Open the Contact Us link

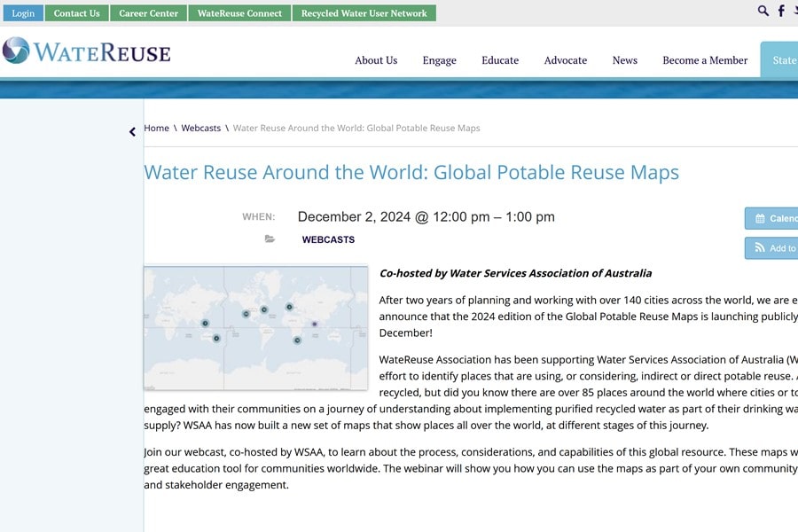tap(76, 13)
